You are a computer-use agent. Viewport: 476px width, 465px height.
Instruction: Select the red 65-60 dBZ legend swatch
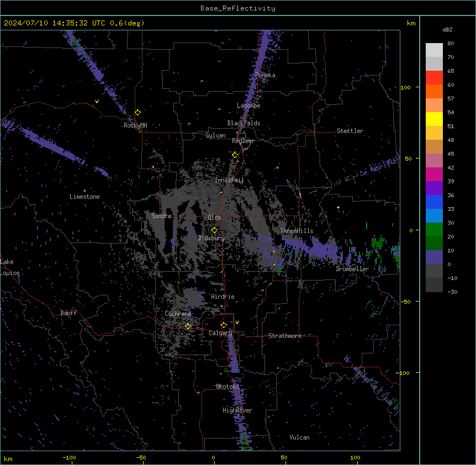434,78
